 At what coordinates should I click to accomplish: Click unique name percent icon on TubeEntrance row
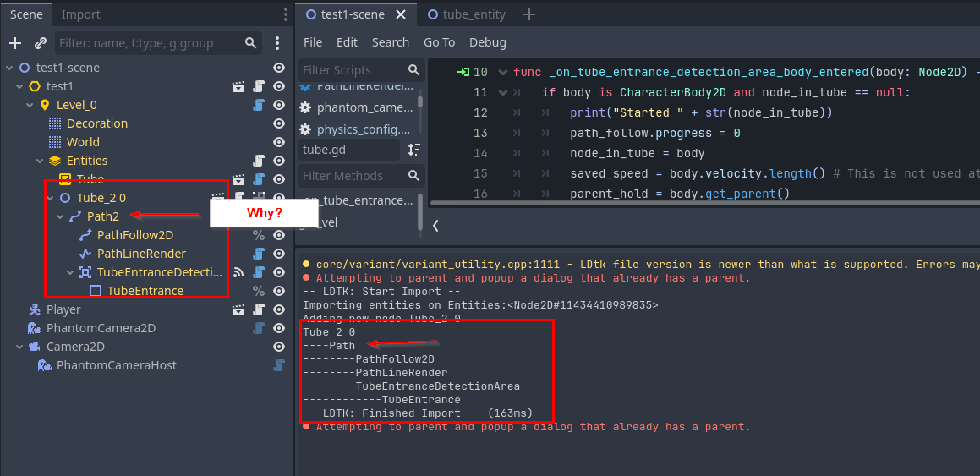pos(258,291)
